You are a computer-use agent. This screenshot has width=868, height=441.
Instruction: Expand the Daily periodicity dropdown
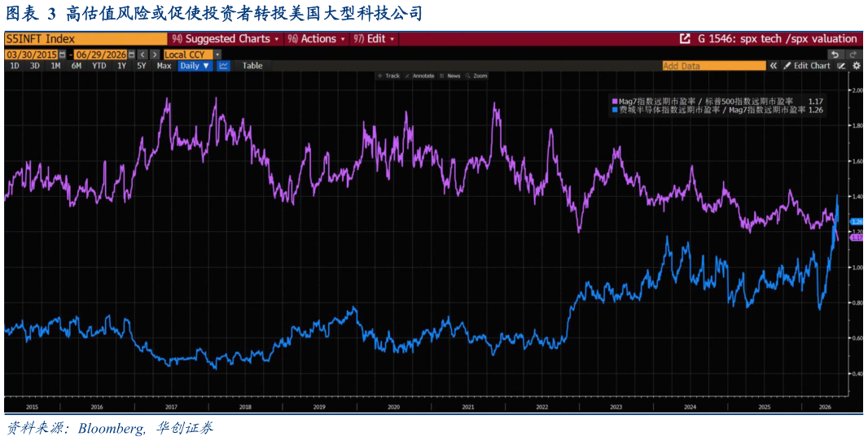coord(195,66)
